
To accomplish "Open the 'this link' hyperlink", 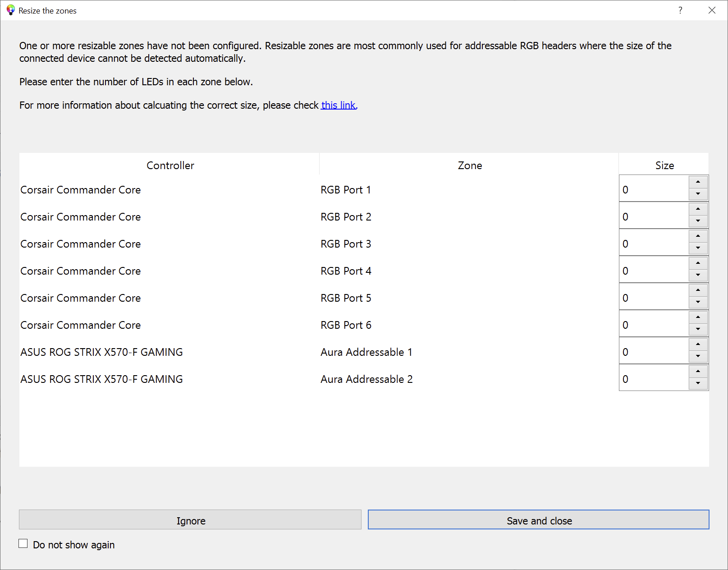I will click(339, 105).
